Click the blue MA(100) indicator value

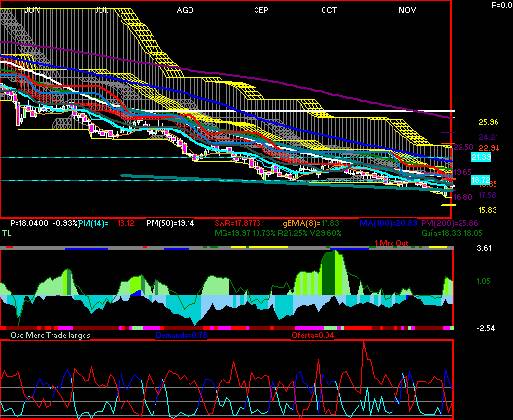[388, 223]
